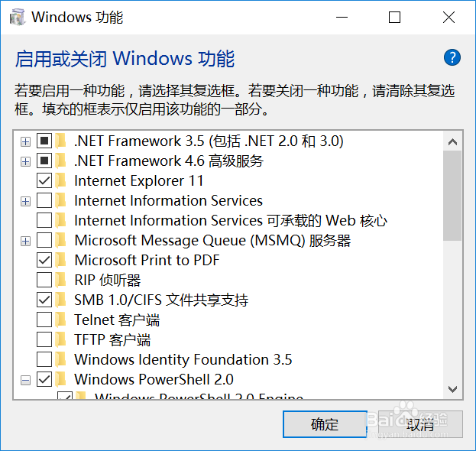Expand the Internet Information Services tree node
476x451 pixels.
[x=25, y=201]
